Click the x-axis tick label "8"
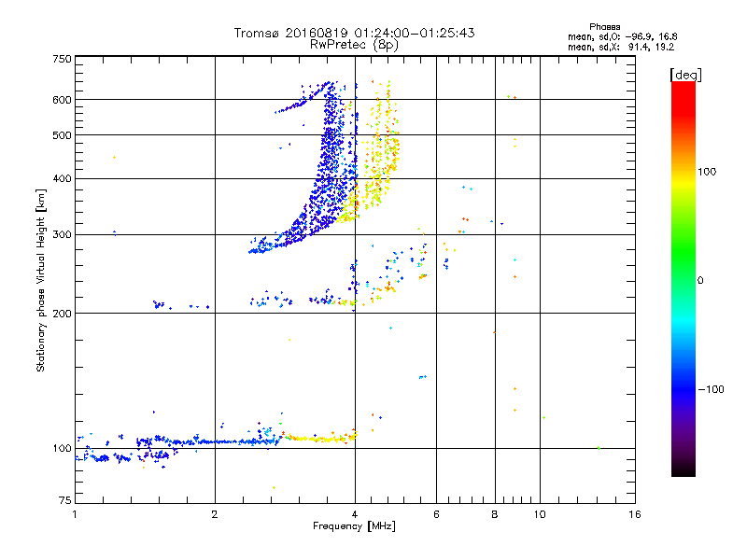 pyautogui.click(x=495, y=514)
